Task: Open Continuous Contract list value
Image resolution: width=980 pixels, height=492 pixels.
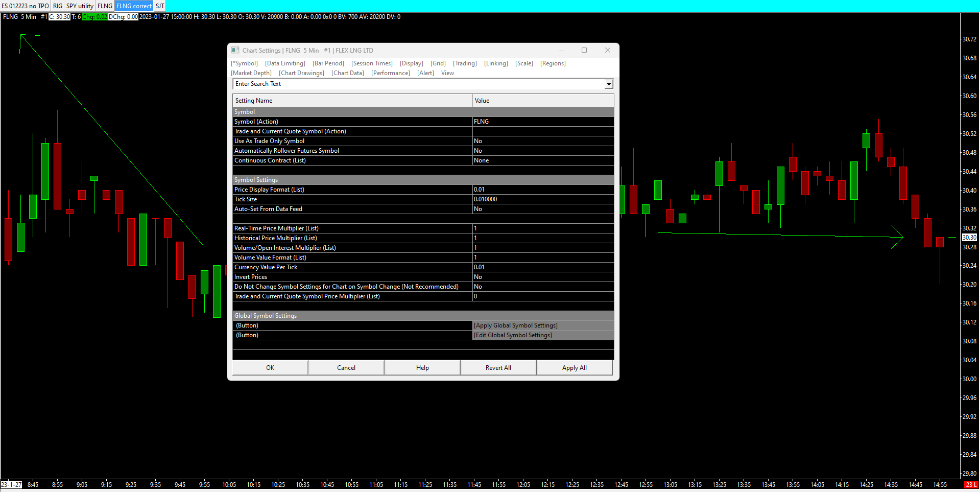Action: pyautogui.click(x=543, y=160)
